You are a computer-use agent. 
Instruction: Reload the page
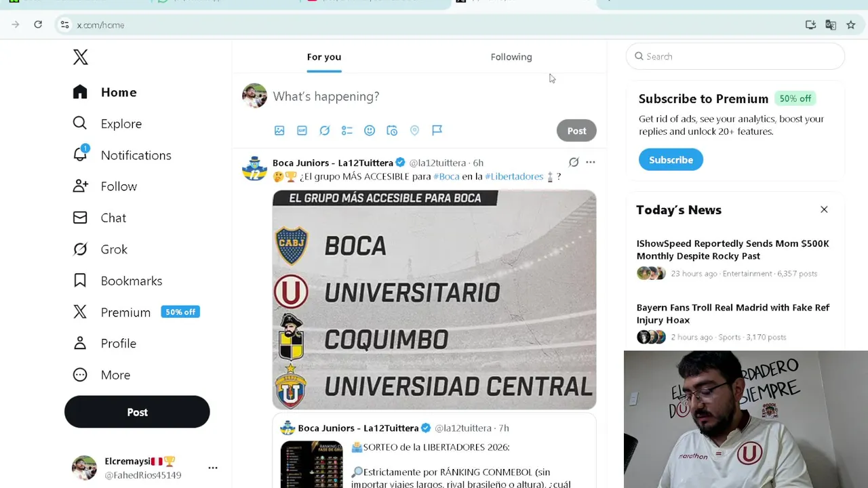38,24
